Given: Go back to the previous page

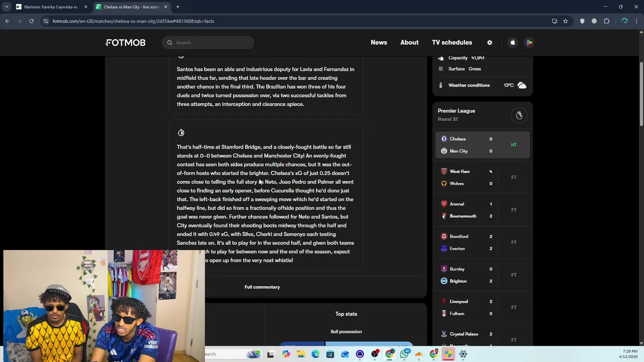Looking at the screenshot, I should 8,21.
